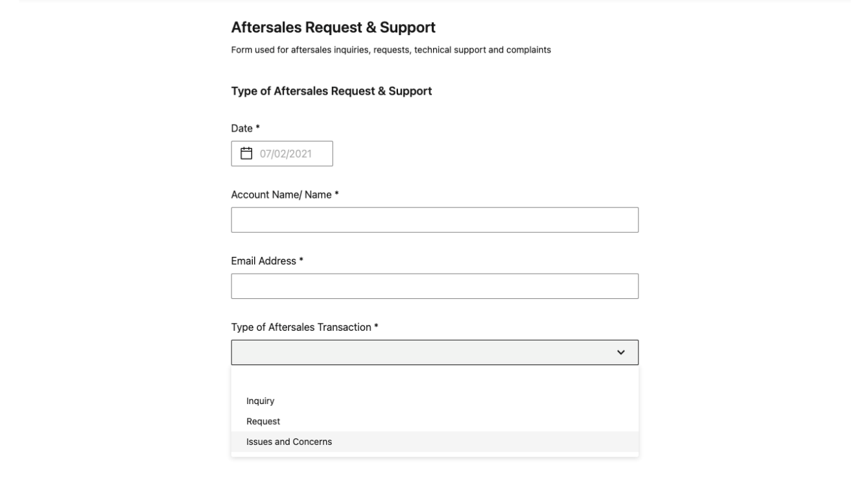Click the required asterisk beside Email Address
Image resolution: width=868 pixels, height=478 pixels.
pos(301,260)
